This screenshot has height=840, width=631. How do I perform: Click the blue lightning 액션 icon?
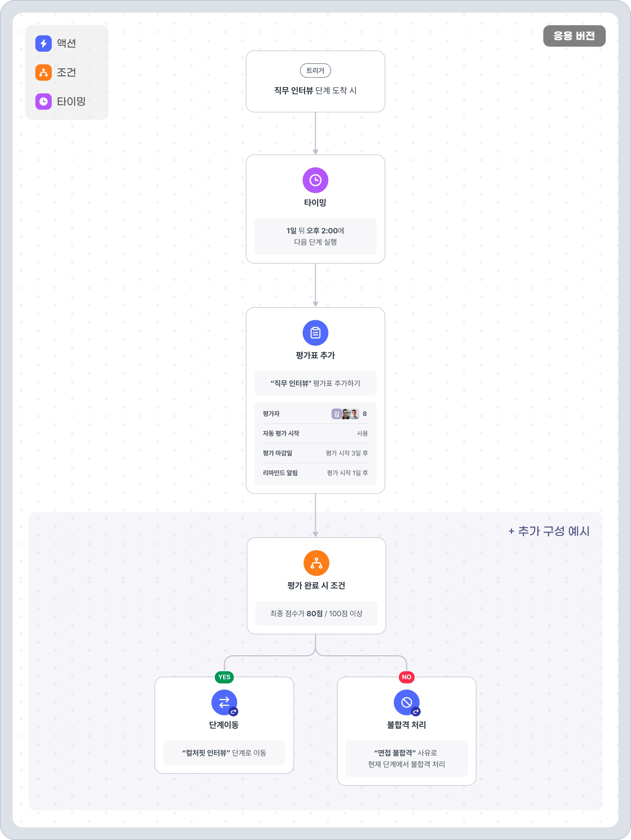[x=43, y=43]
